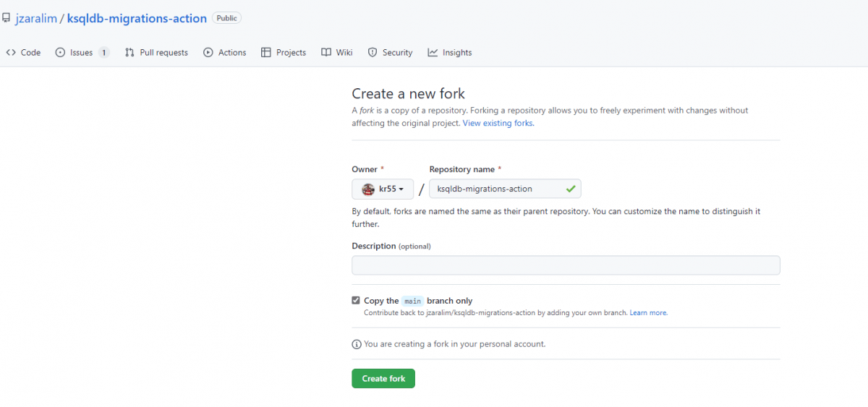Click the Wiki book icon
This screenshot has width=868, height=407.
point(326,53)
